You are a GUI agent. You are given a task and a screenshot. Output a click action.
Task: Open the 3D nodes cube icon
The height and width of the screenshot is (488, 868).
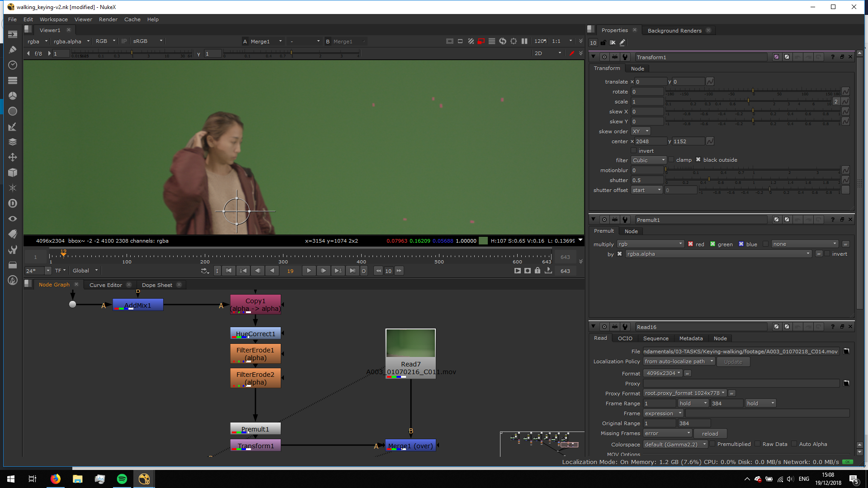pyautogui.click(x=13, y=173)
